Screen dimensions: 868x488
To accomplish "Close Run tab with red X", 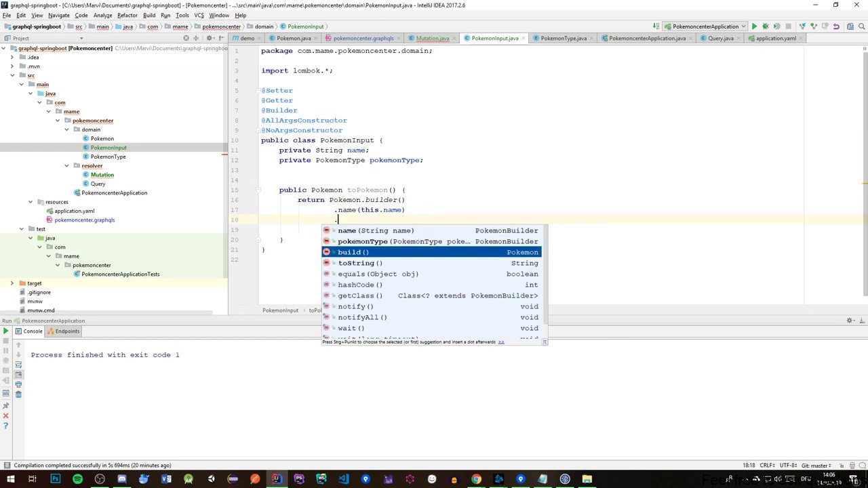I will pyautogui.click(x=5, y=415).
